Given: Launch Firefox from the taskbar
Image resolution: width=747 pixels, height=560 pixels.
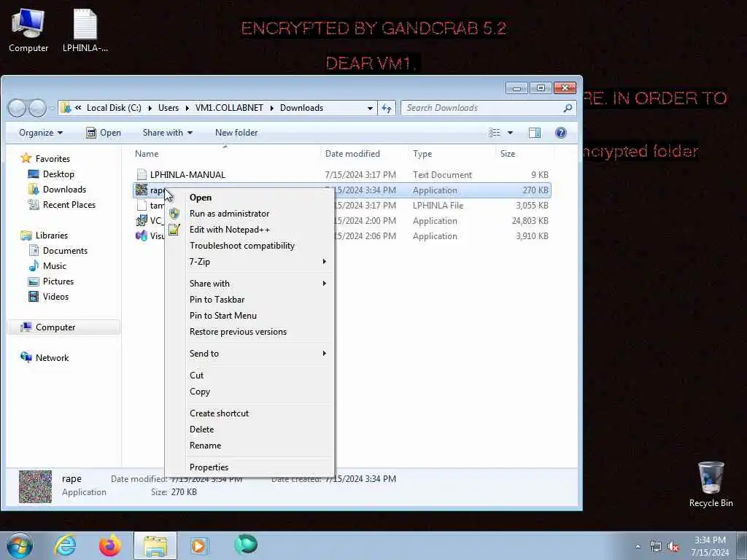Looking at the screenshot, I should pos(110,545).
